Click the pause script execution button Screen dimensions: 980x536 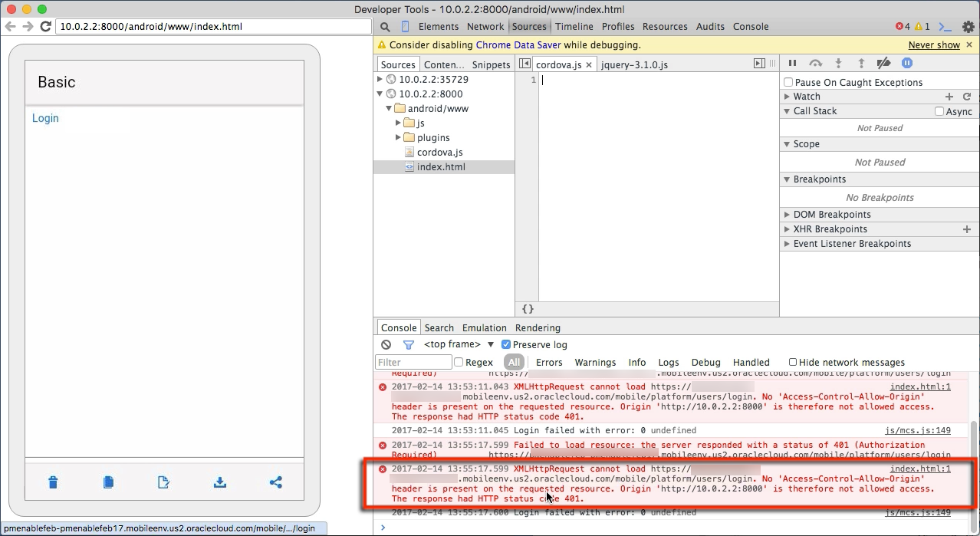(x=793, y=64)
